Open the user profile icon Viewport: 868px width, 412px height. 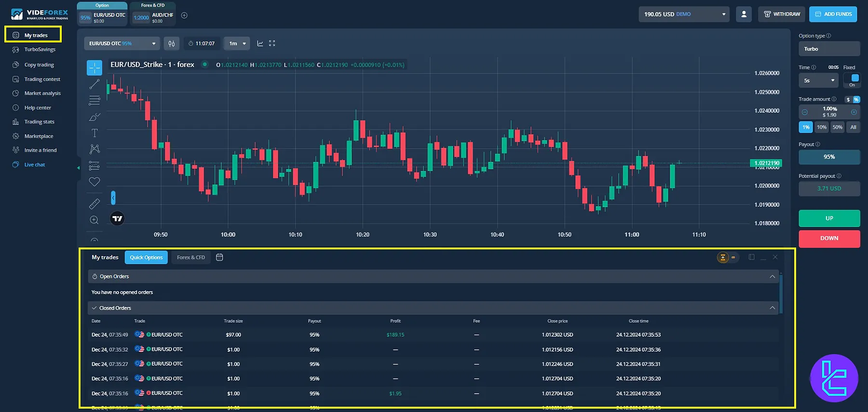click(744, 14)
